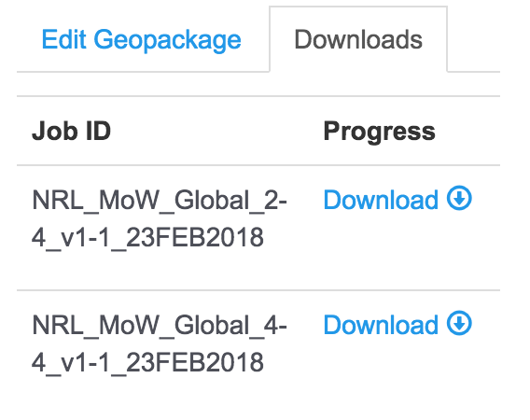This screenshot has height=420, width=530.
Task: Download the NRL_MoW_Global_4-4 geopackage via text link
Action: (381, 325)
